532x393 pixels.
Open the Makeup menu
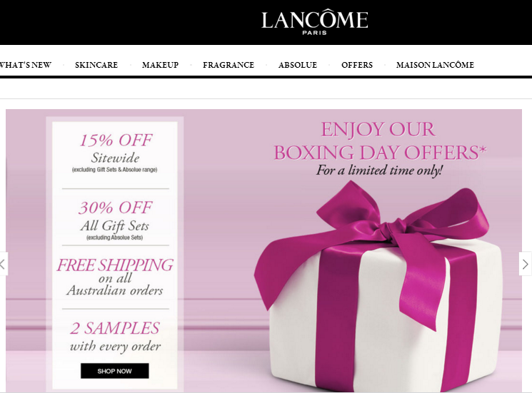click(x=160, y=65)
